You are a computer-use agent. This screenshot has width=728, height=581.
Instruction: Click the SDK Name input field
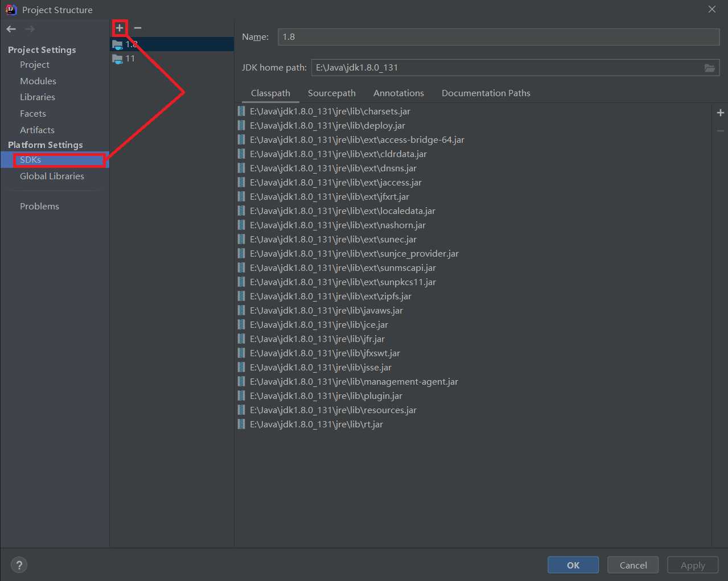point(499,37)
